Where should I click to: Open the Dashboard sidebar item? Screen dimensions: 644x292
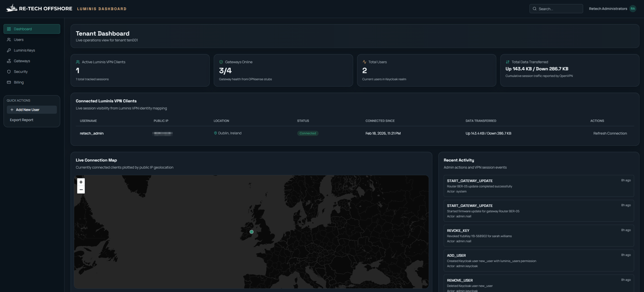[x=32, y=29]
